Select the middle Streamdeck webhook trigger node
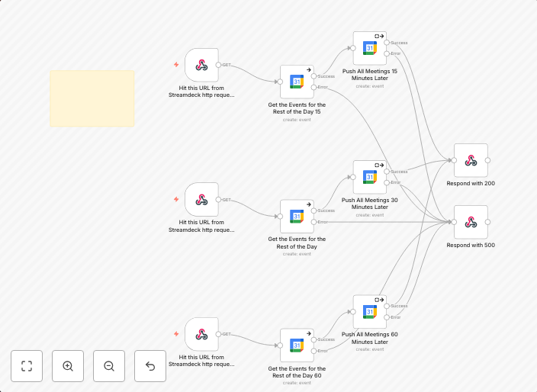Image resolution: width=537 pixels, height=392 pixels. pos(201,200)
